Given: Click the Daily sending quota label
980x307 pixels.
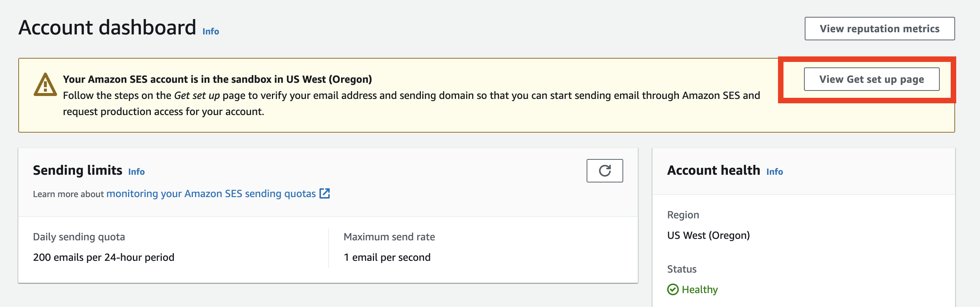Looking at the screenshot, I should click(x=79, y=237).
